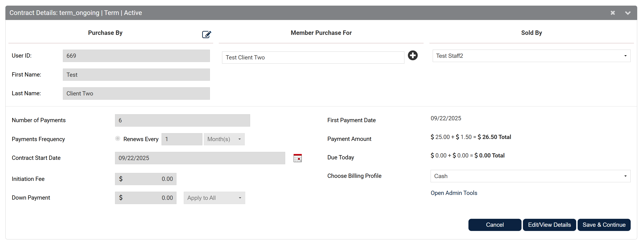The image size is (644, 245).
Task: Expand the Choose Billing Profile dropdown
Action: tap(530, 176)
